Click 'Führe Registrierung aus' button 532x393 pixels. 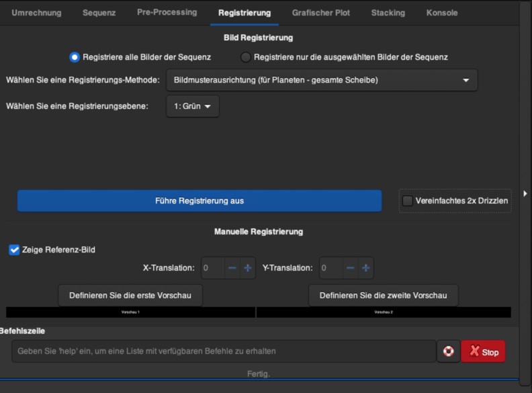point(199,201)
